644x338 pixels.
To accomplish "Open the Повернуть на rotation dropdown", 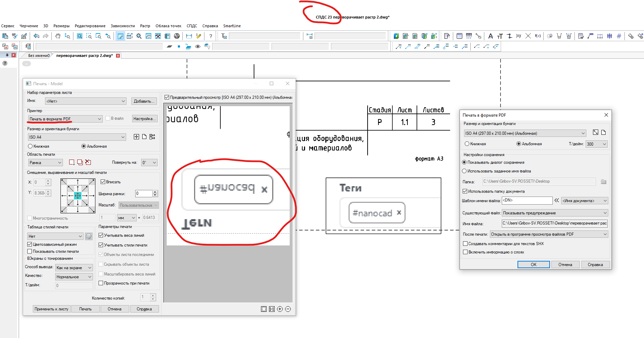I will click(x=149, y=163).
